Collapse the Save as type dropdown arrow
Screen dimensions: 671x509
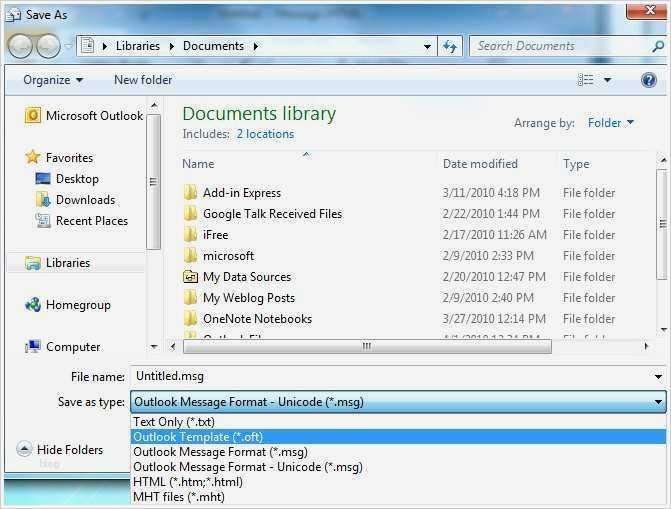[x=658, y=402]
